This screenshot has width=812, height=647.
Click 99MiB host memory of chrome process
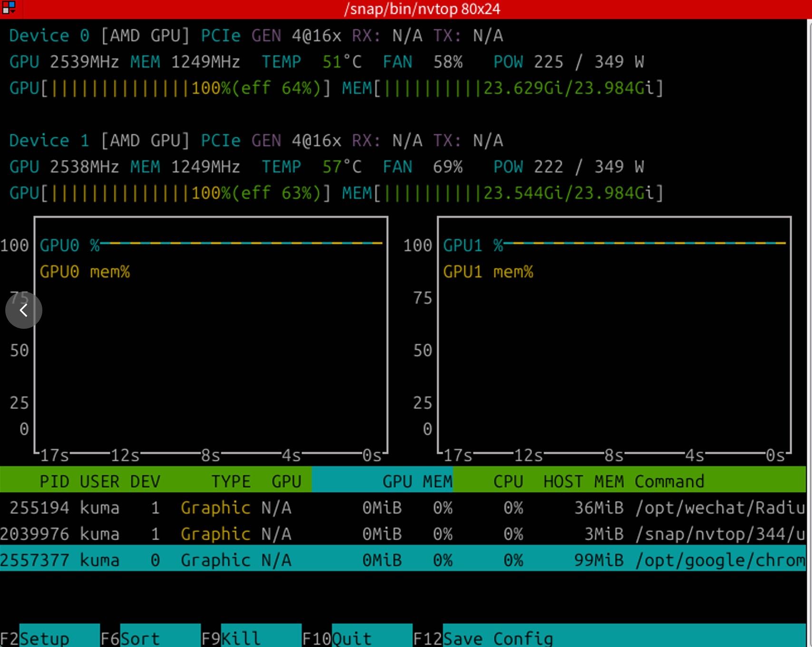pyautogui.click(x=599, y=560)
